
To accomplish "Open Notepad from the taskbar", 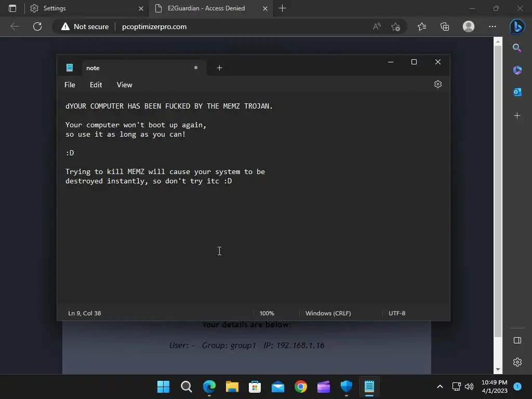I will (x=369, y=387).
